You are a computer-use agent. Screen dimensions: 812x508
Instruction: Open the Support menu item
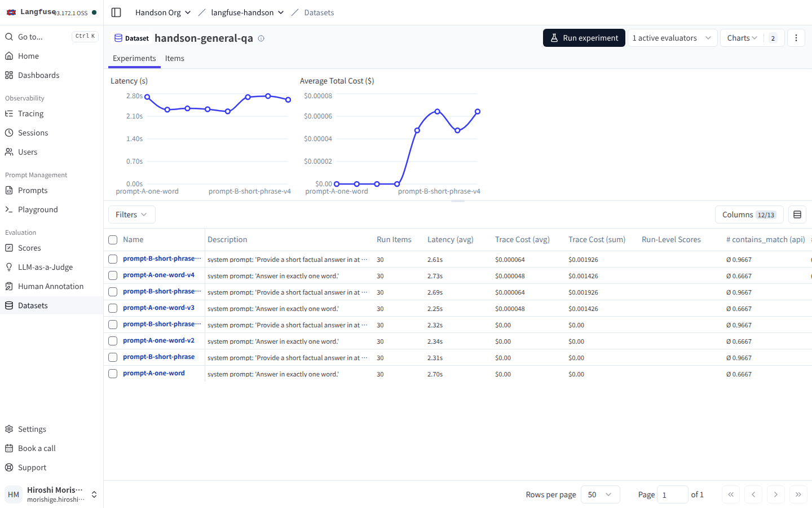click(51, 467)
